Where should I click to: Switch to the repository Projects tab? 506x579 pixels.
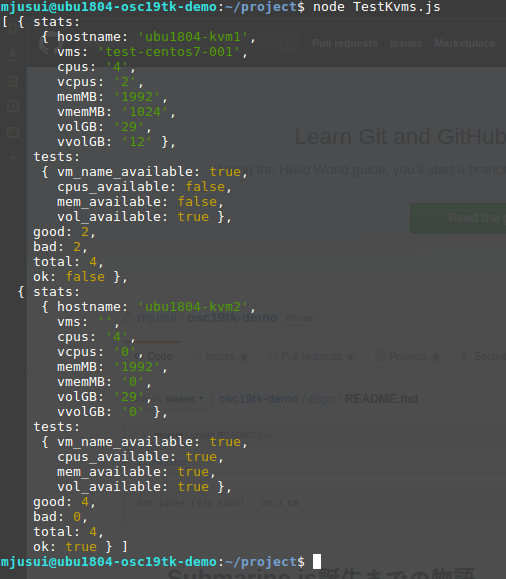[407, 356]
